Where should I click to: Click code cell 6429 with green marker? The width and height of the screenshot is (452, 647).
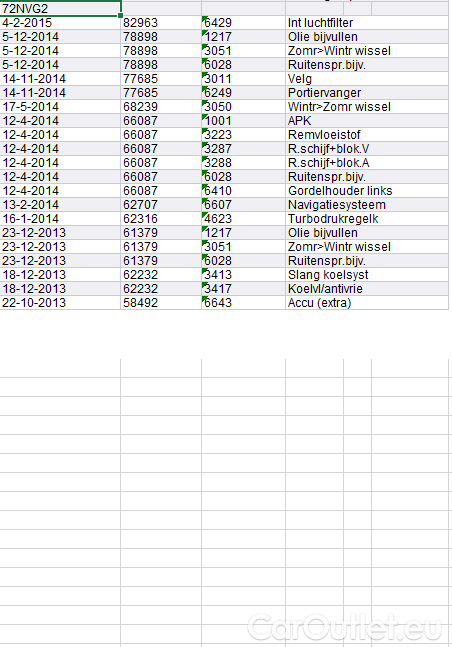tap(244, 23)
